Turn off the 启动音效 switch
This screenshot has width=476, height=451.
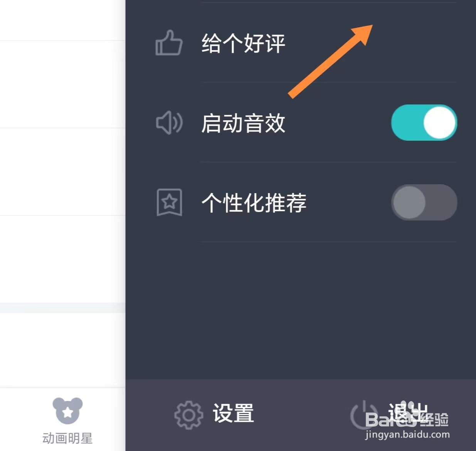point(424,123)
